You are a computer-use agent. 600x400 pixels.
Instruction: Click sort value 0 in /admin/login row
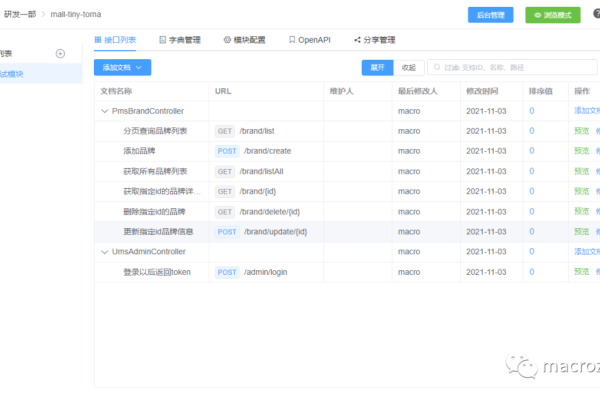[x=532, y=272]
